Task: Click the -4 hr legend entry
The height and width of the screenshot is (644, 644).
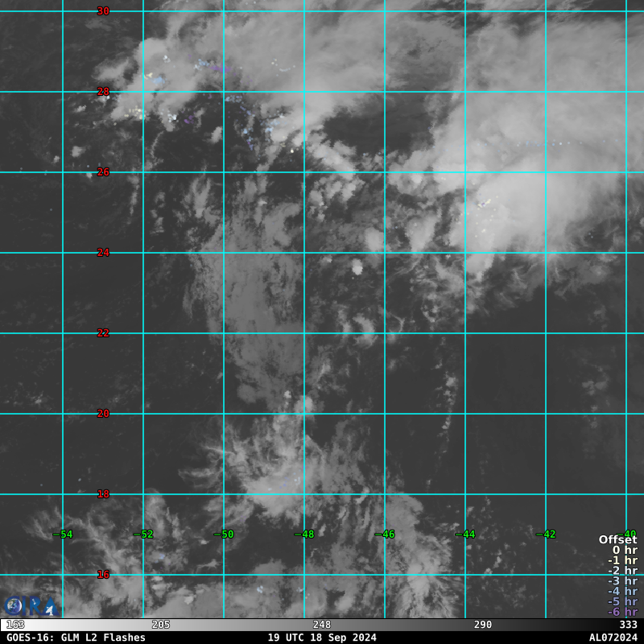Action: pyautogui.click(x=622, y=592)
